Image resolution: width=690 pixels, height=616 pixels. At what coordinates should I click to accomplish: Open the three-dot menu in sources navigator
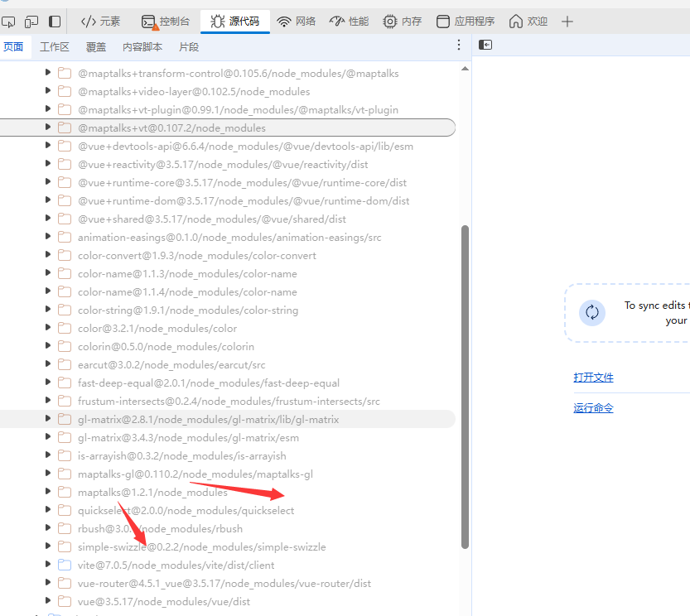[x=459, y=46]
